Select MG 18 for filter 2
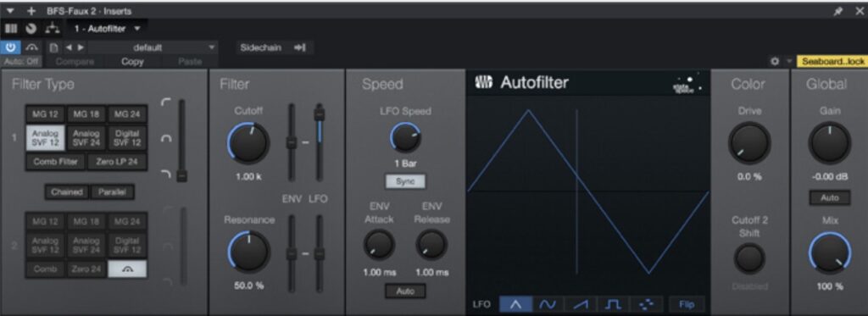Viewport: 868px width, 316px height. [86, 222]
